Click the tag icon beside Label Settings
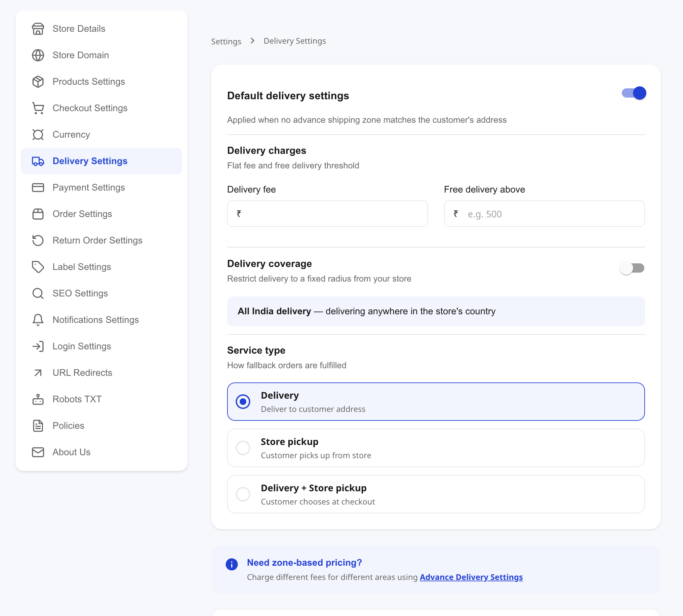683x616 pixels. click(38, 267)
